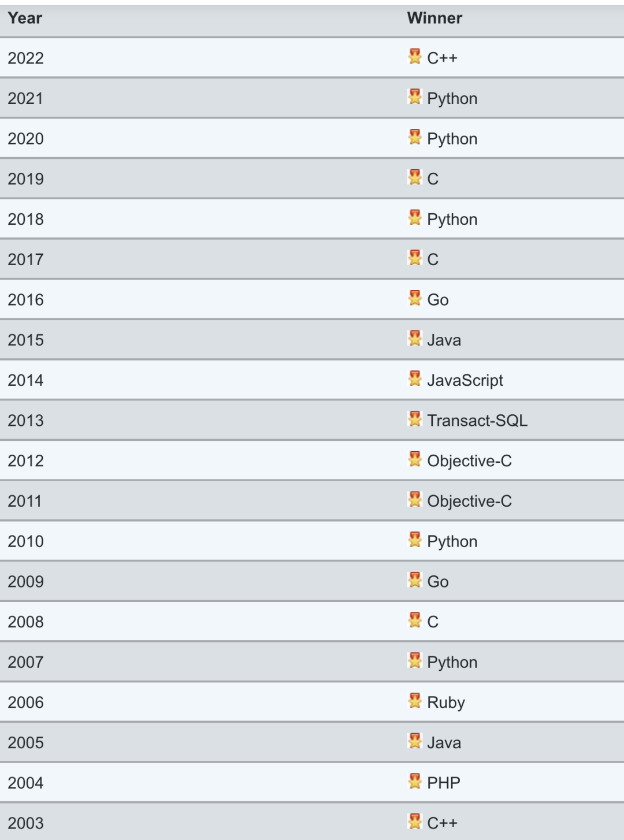
Task: Select the 2021 Python winner text
Action: 452,99
